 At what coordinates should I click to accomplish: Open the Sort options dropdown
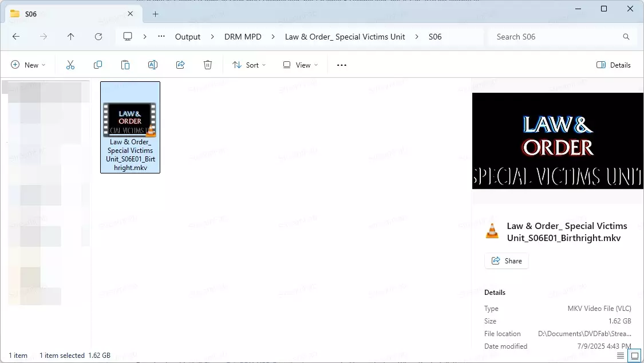pyautogui.click(x=249, y=65)
